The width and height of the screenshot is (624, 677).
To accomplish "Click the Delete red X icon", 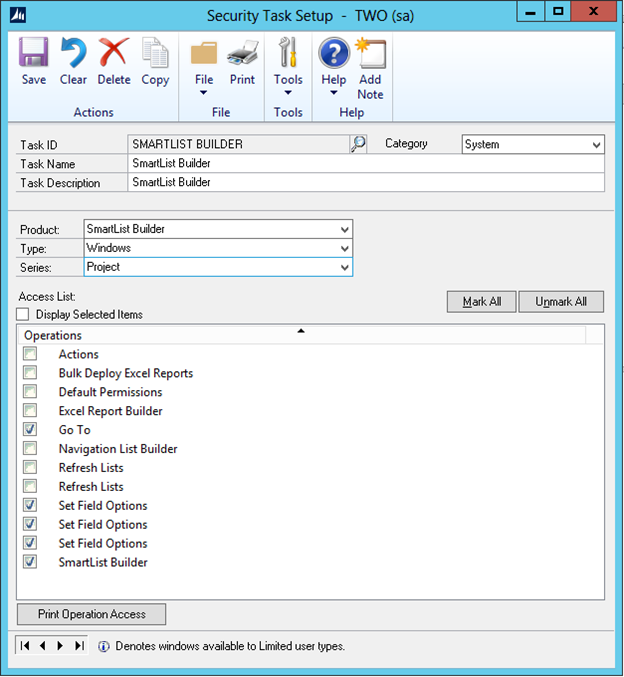I will click(114, 52).
